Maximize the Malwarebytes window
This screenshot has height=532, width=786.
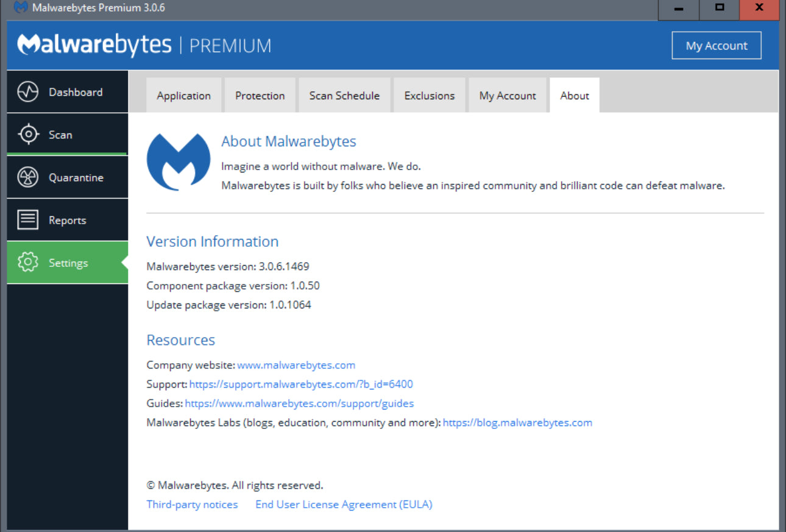[x=720, y=9]
